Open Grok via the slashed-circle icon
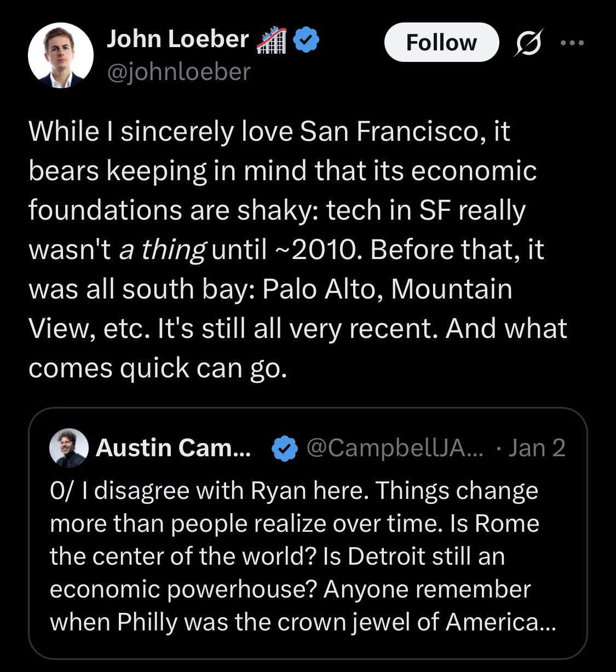 (526, 44)
